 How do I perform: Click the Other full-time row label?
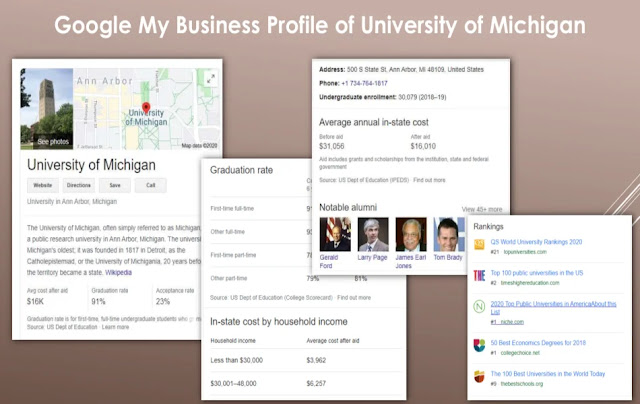[x=228, y=232]
